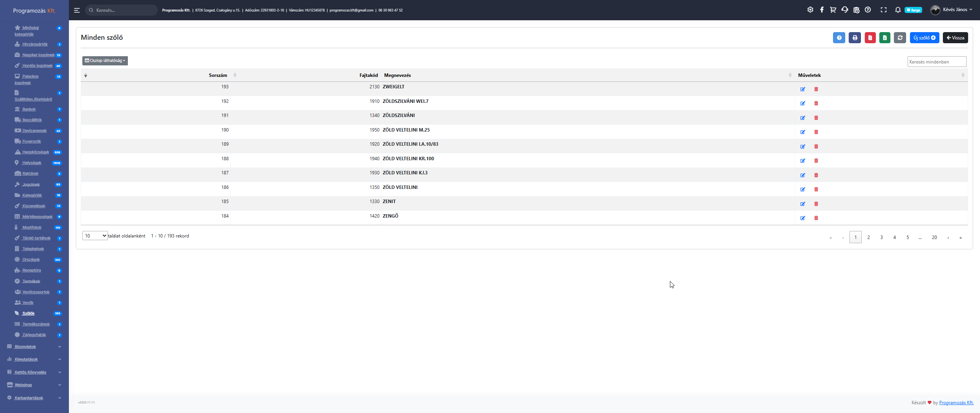Viewport: 980px width, 413px height.
Task: Click the print icon button
Action: pos(854,38)
